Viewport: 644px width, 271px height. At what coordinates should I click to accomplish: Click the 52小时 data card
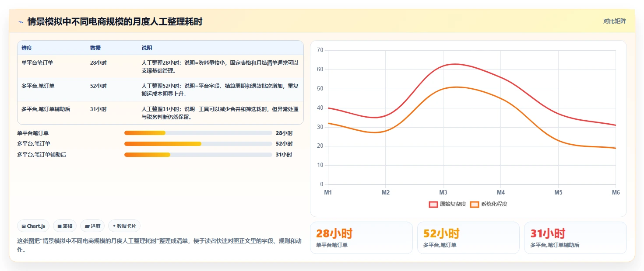tap(468, 238)
